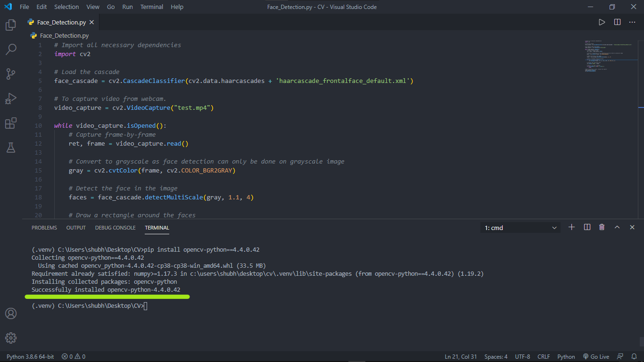Open the Source Control view
Screen dimensions: 644x362
click(10, 74)
